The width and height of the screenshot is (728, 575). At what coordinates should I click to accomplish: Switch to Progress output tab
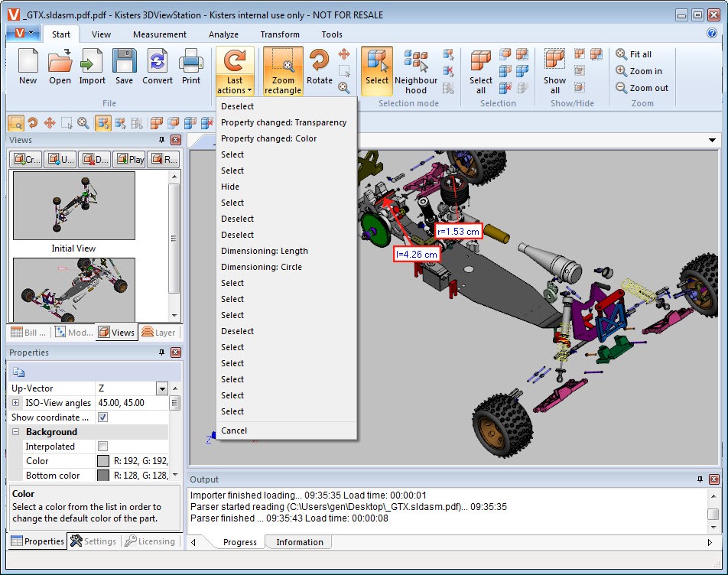pyautogui.click(x=239, y=542)
